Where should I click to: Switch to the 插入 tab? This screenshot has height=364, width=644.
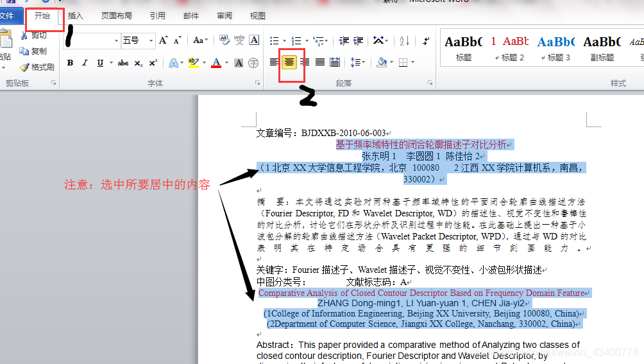point(76,16)
